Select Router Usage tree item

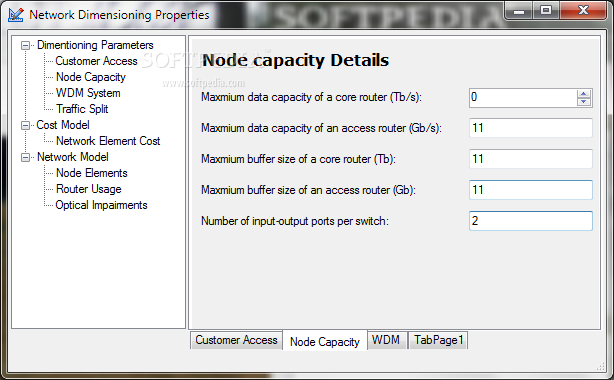tap(88, 189)
